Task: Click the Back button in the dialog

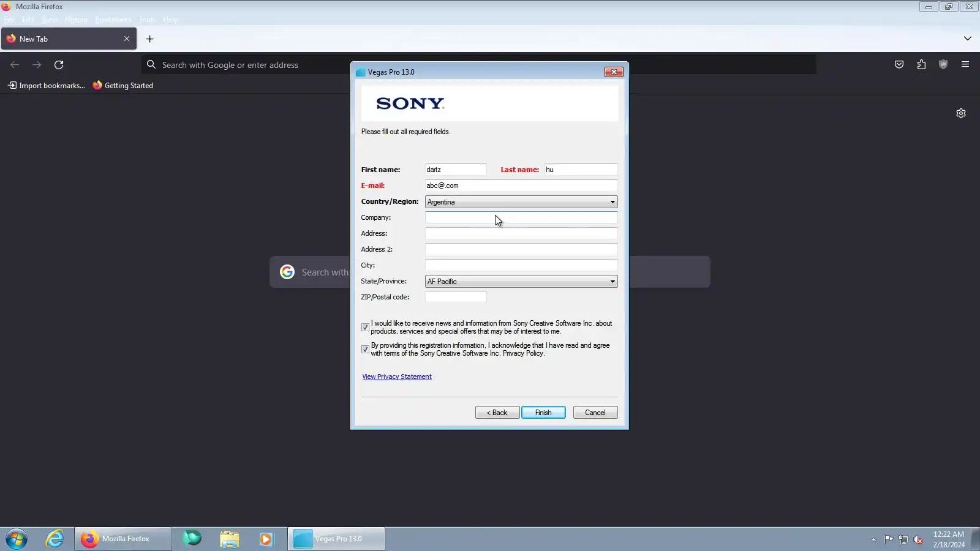Action: [x=497, y=413]
